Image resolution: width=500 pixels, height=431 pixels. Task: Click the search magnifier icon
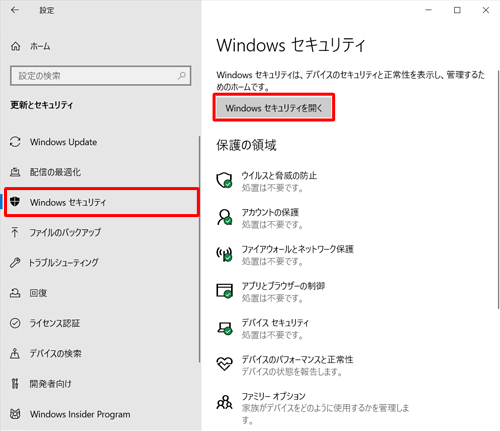182,76
